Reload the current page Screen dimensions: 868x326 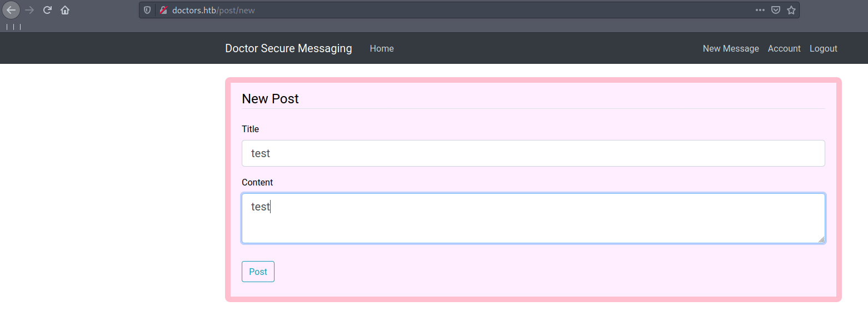point(47,10)
